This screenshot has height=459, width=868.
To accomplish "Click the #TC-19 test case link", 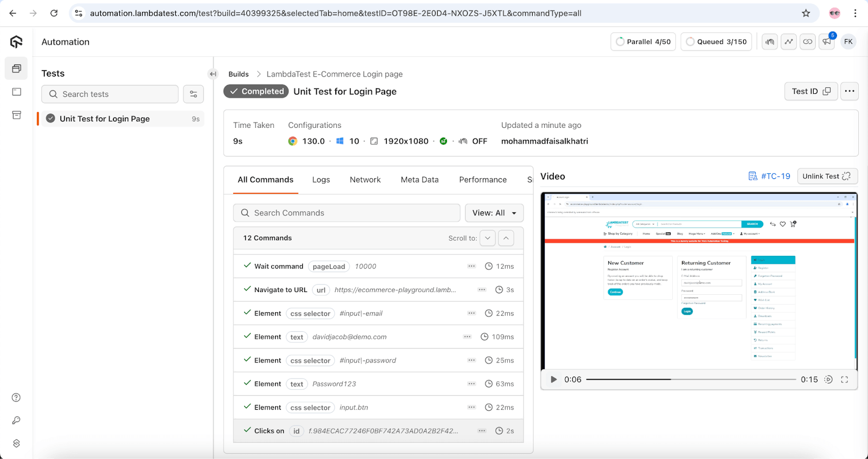I will point(769,176).
